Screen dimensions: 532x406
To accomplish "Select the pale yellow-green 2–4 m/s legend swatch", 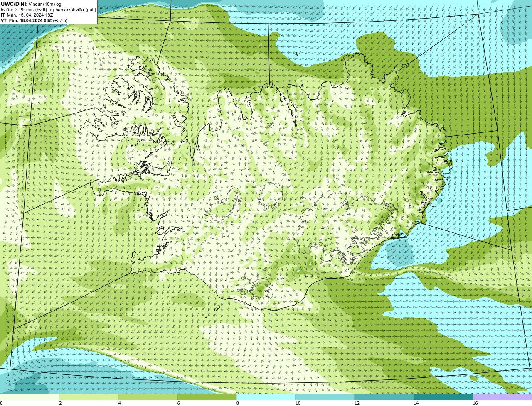I will tap(89, 397).
